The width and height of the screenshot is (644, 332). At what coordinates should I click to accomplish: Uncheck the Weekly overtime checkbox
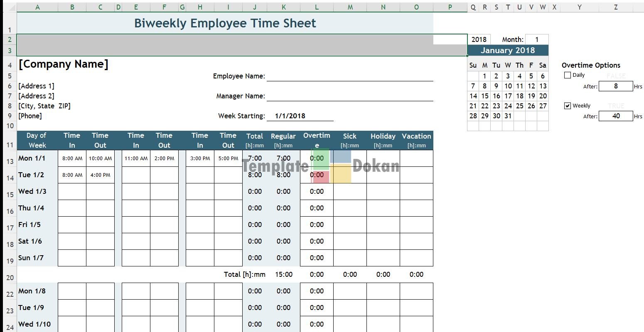[x=568, y=106]
